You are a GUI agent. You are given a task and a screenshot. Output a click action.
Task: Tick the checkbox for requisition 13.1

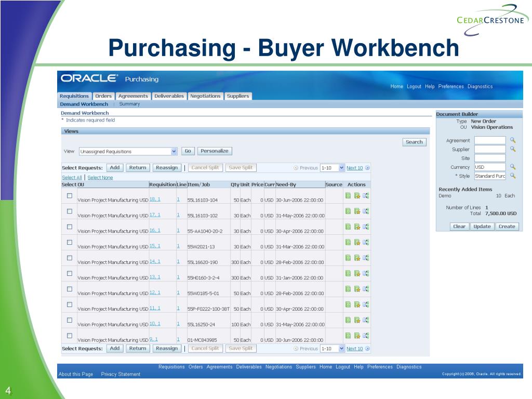[70, 273]
